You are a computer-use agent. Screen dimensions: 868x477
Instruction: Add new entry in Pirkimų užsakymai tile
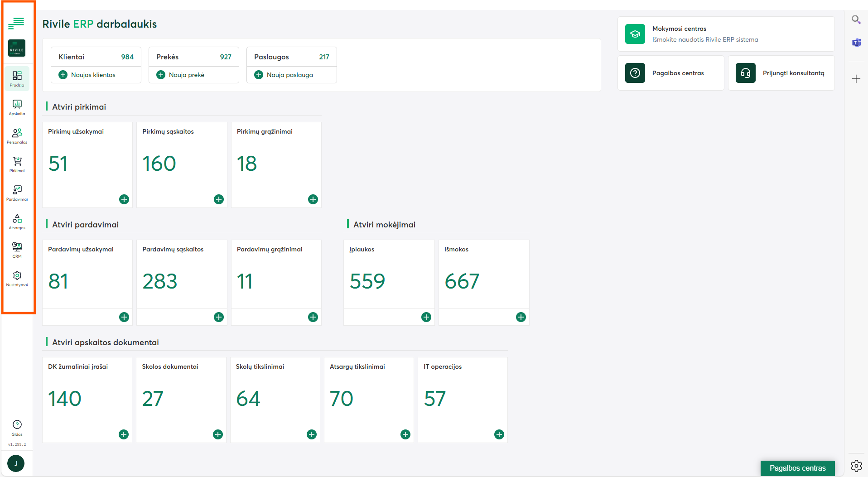124,199
